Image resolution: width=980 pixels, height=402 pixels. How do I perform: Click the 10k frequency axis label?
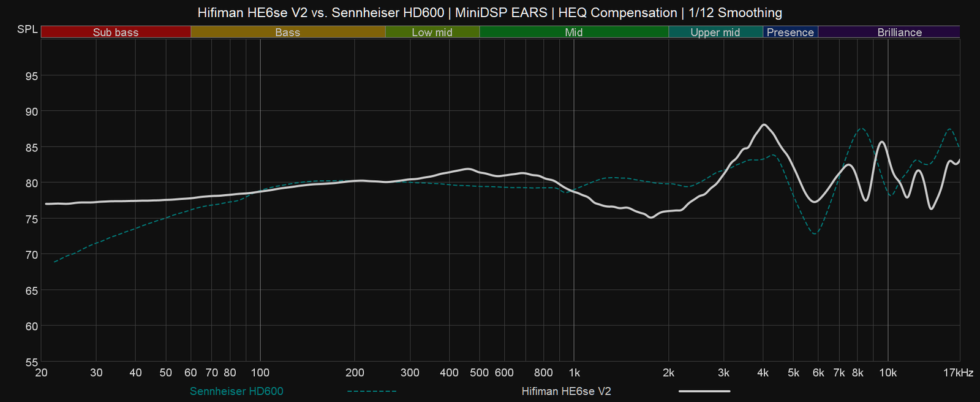click(x=888, y=373)
